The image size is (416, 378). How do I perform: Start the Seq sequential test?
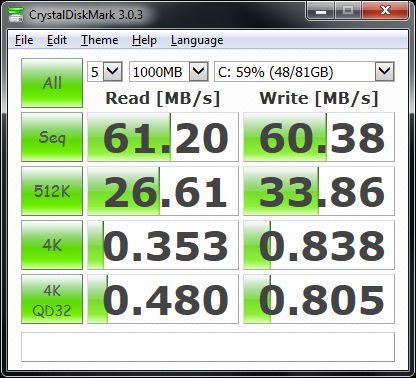52,137
